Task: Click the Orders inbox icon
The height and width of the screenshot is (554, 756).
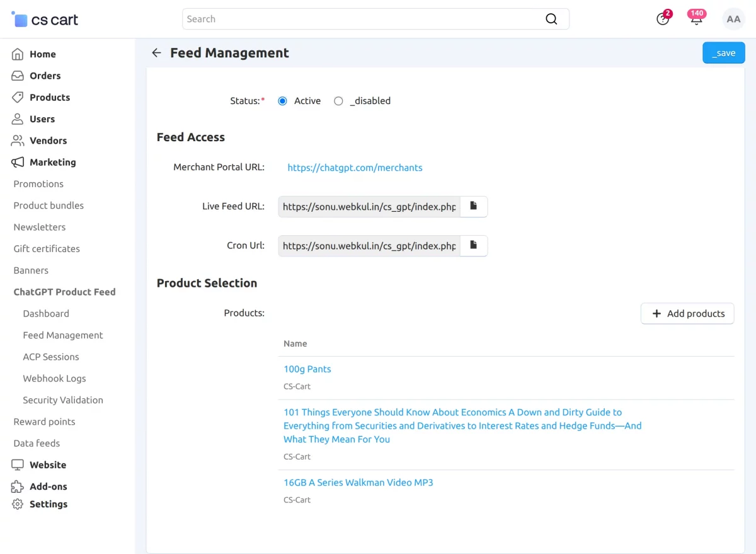Action: point(18,76)
